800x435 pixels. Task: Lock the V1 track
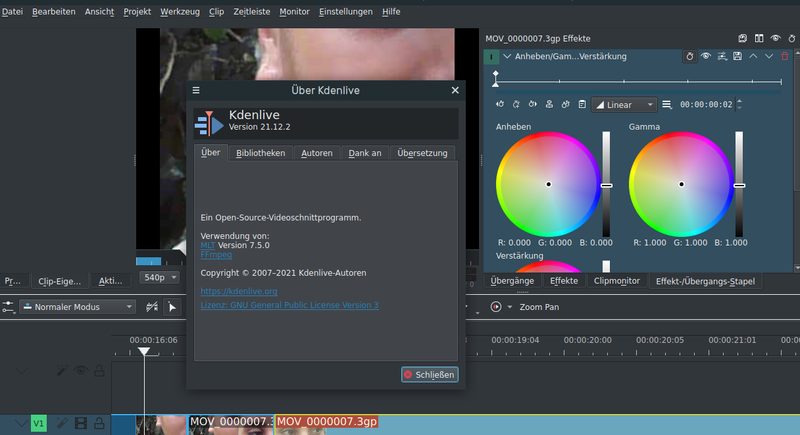click(99, 423)
